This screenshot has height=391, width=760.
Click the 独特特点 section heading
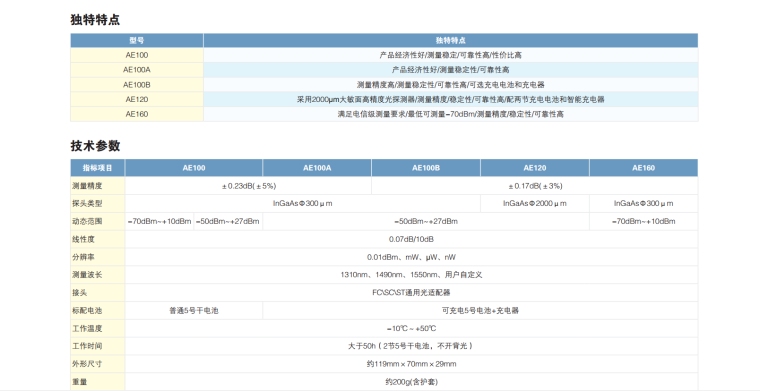pyautogui.click(x=95, y=20)
